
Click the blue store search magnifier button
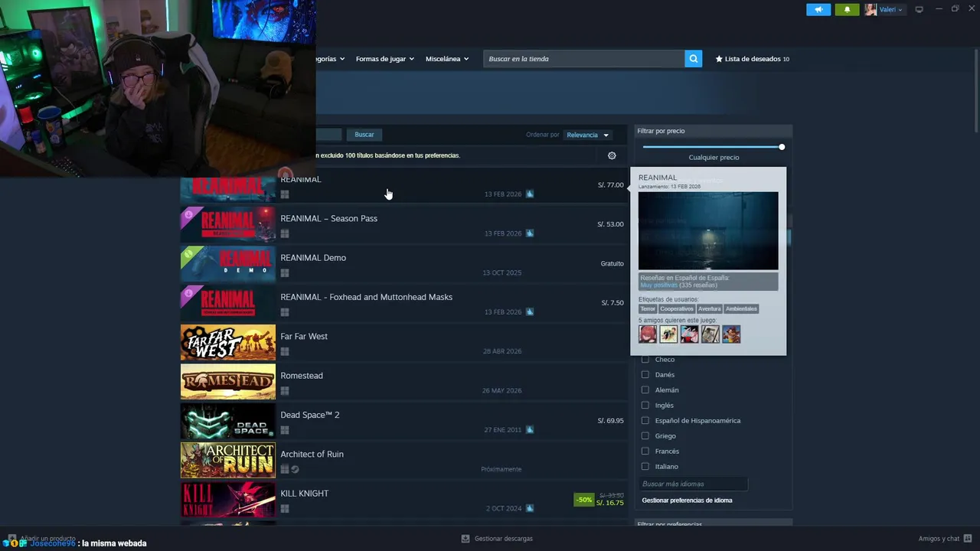click(693, 59)
